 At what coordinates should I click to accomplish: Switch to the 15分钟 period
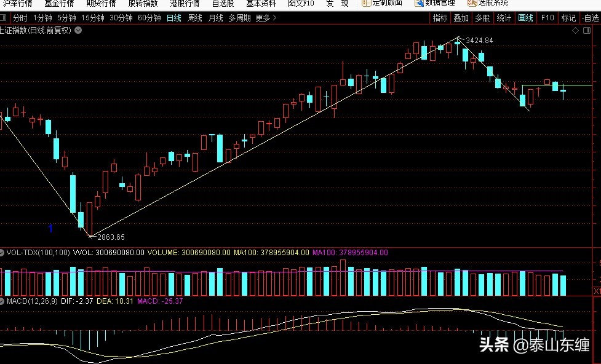pyautogui.click(x=93, y=18)
